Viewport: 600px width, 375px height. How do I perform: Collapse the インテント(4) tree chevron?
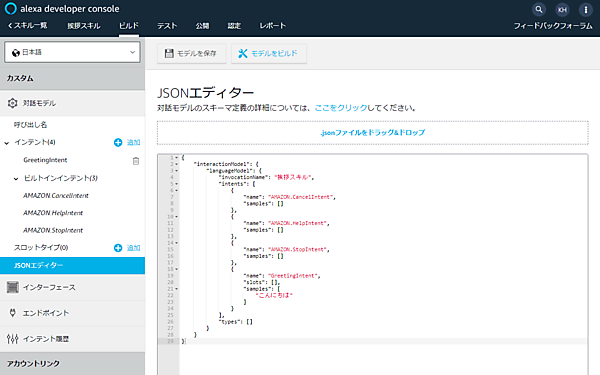(7, 143)
